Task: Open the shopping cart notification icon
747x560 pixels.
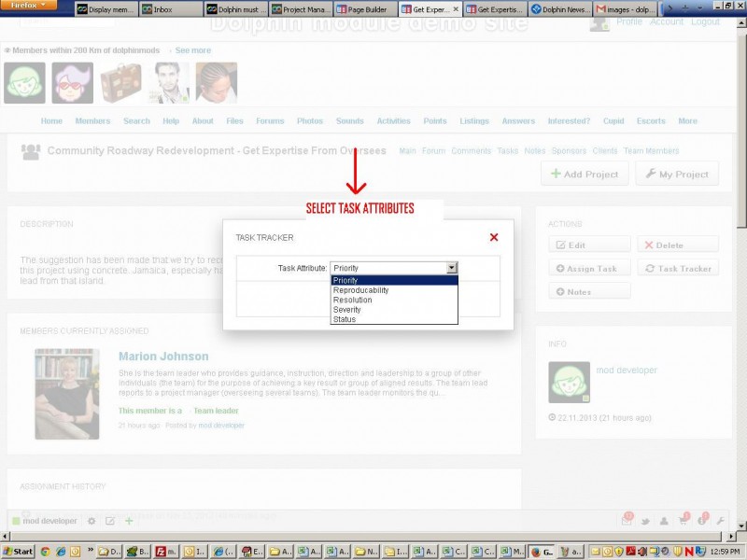Action: tap(684, 520)
